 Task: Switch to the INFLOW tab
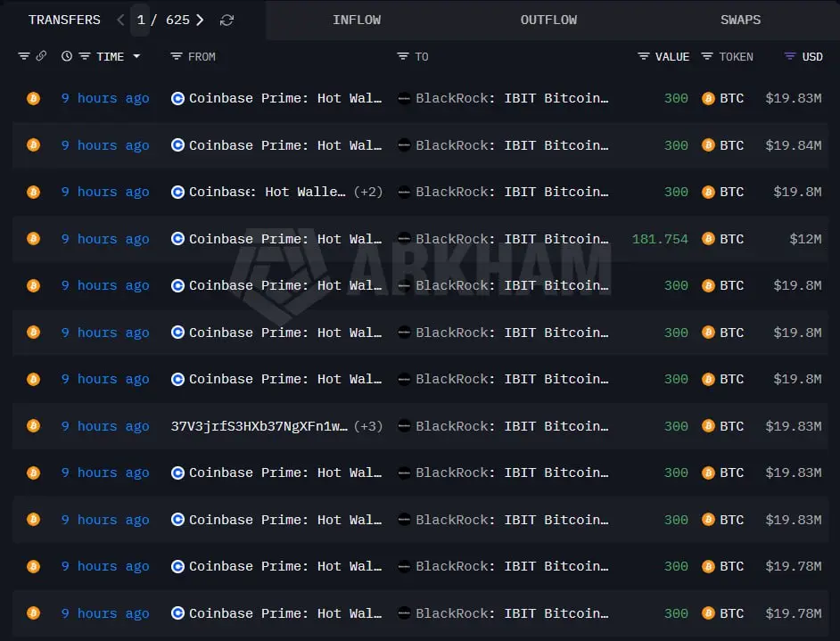pyautogui.click(x=357, y=20)
